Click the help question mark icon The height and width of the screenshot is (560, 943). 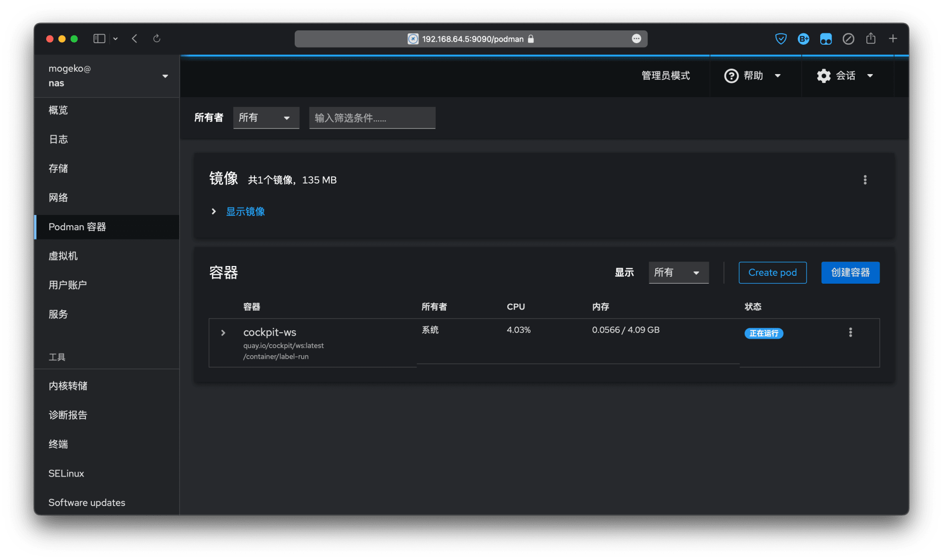coord(731,76)
